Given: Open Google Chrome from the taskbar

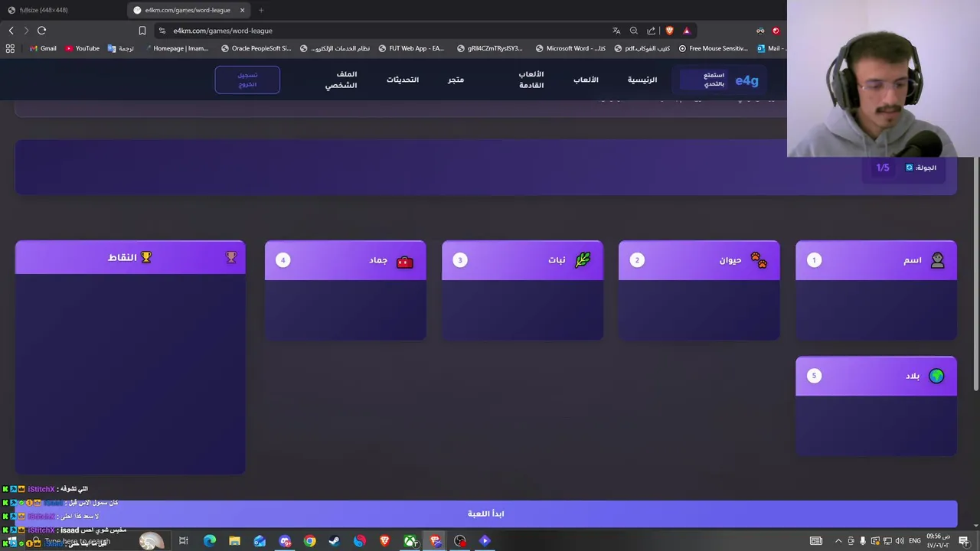Looking at the screenshot, I should point(309,541).
